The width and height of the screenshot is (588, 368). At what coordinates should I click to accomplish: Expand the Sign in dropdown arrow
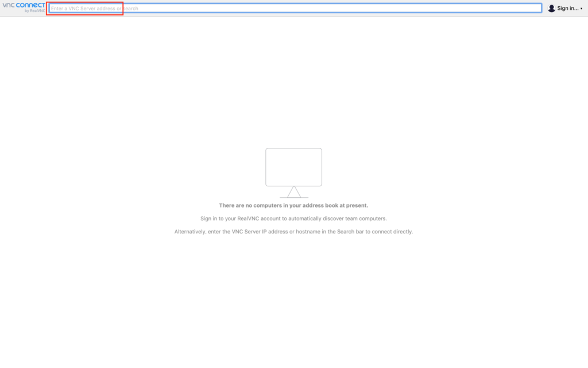tap(581, 9)
